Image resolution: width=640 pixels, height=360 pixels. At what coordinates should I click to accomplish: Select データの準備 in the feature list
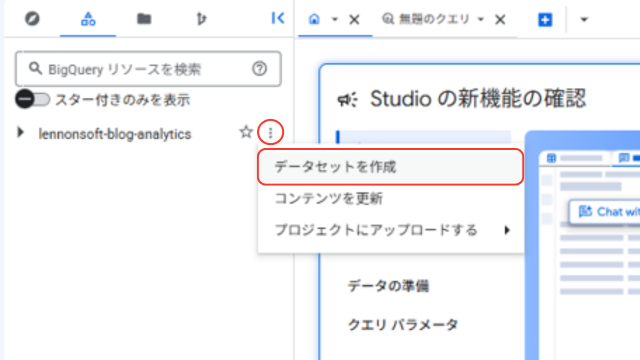388,286
